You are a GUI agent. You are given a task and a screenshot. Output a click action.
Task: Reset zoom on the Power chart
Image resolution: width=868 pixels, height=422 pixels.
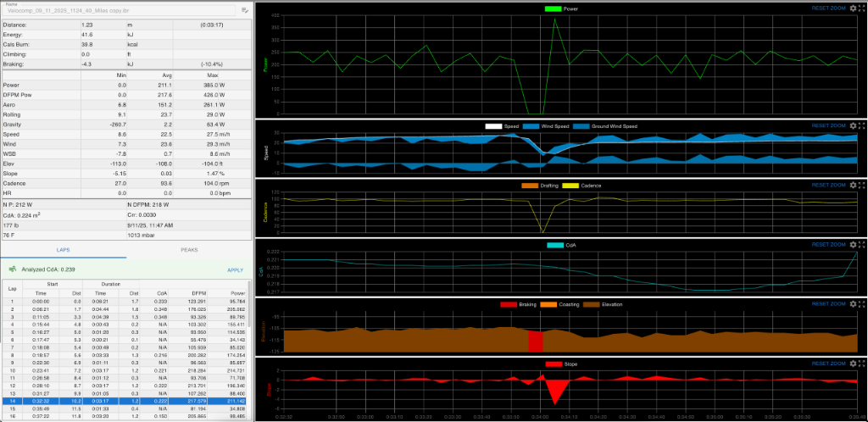(x=829, y=8)
